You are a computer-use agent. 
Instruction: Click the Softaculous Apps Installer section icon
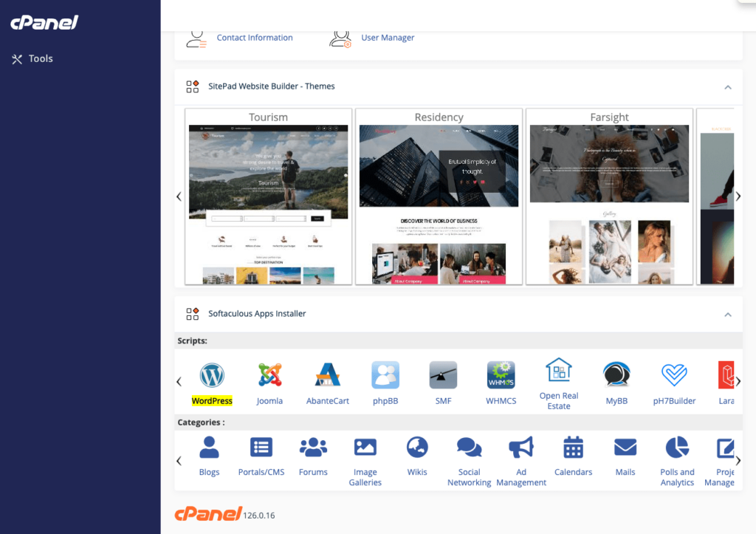pyautogui.click(x=193, y=314)
